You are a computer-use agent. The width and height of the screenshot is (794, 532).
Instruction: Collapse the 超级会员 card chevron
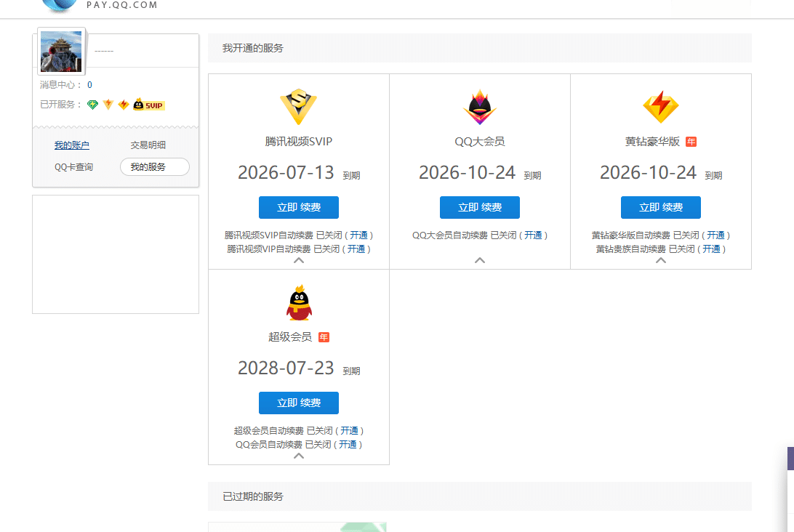[x=299, y=456]
